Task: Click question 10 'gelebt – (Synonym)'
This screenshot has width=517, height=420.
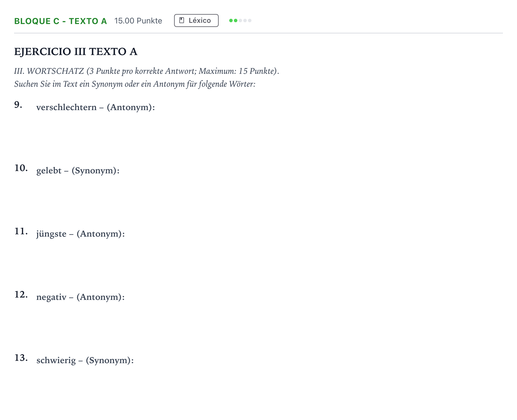Action: (x=78, y=170)
